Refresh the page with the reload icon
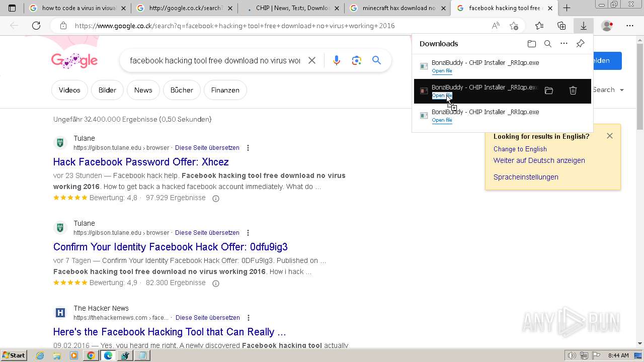 pyautogui.click(x=36, y=26)
